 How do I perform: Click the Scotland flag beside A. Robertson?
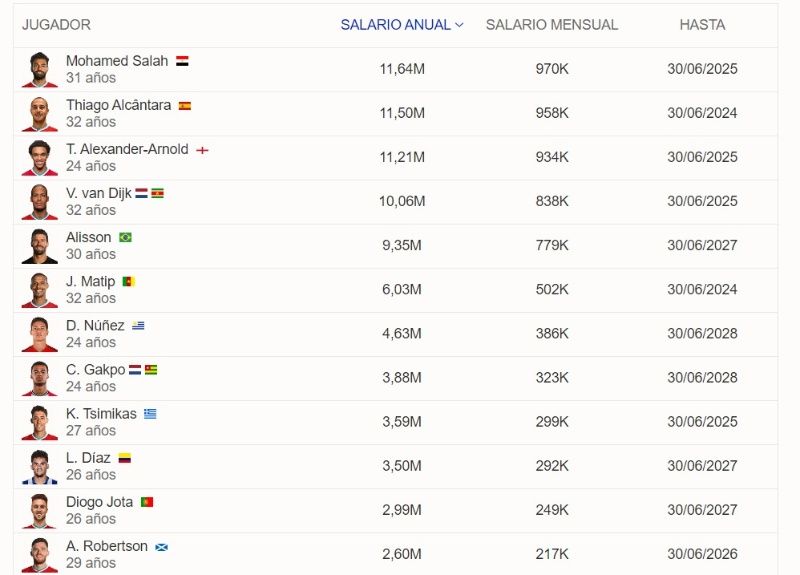[161, 547]
